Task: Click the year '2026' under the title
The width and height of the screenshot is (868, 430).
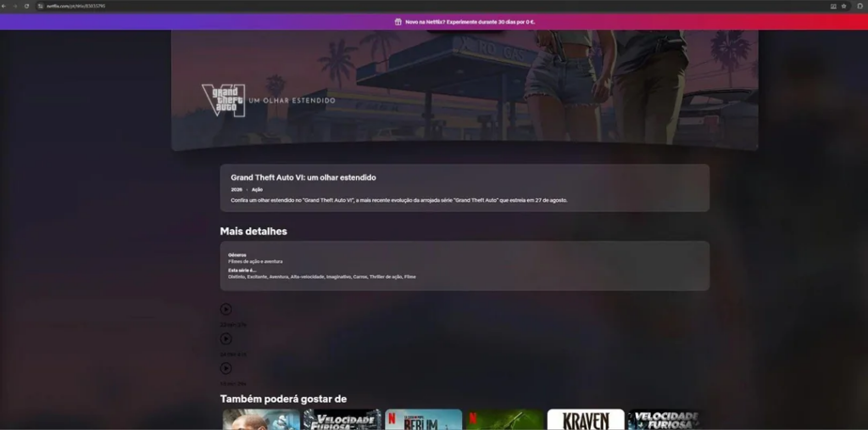Action: tap(236, 189)
